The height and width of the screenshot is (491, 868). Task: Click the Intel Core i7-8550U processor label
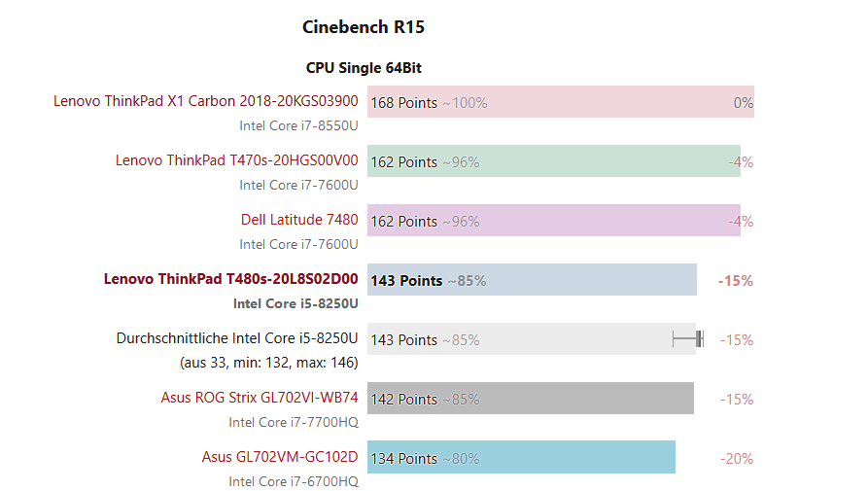(298, 124)
